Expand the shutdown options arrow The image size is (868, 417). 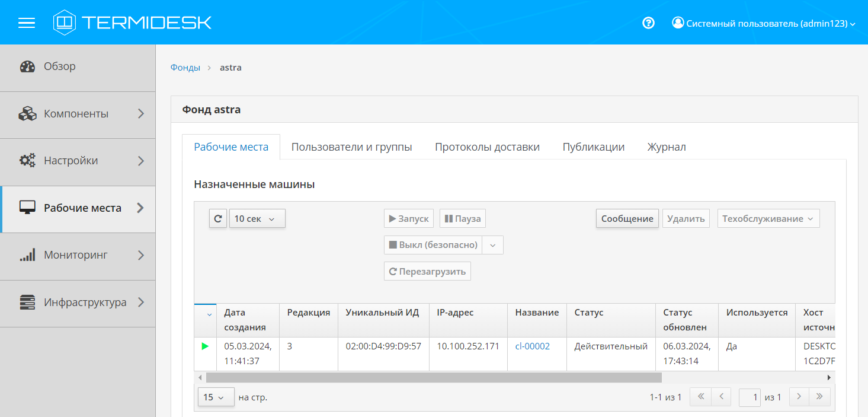click(493, 245)
